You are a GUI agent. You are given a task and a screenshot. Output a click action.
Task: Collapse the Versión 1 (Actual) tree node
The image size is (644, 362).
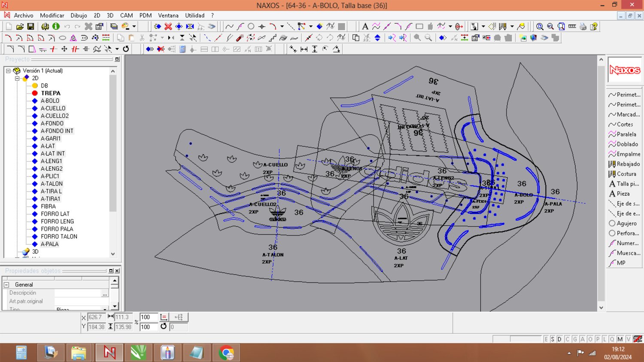coord(8,71)
